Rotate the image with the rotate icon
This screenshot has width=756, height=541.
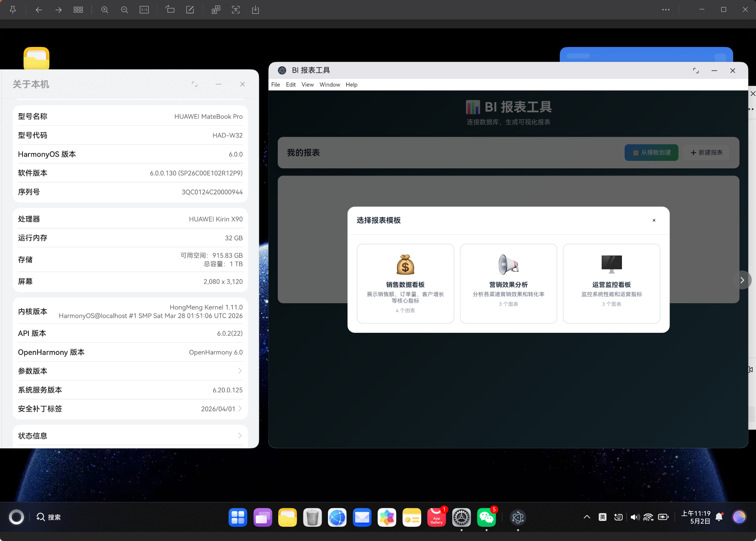[170, 10]
